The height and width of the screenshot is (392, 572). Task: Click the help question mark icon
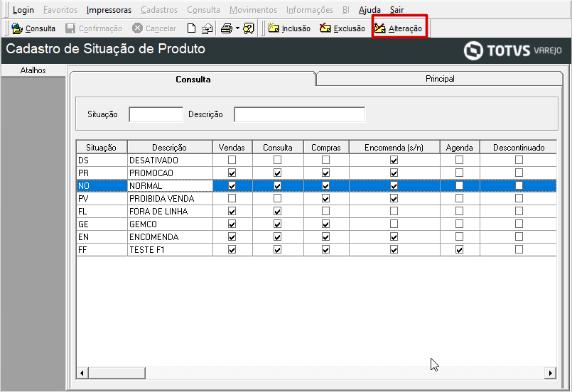(x=249, y=28)
